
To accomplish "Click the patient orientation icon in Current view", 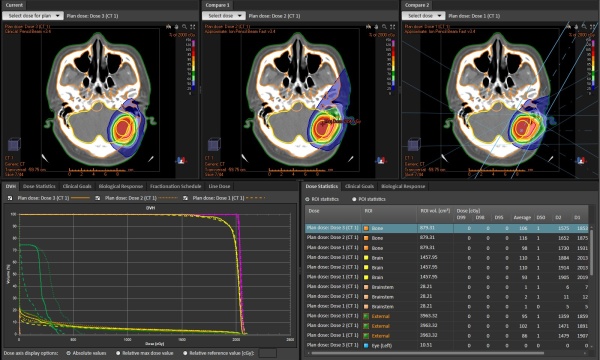I will [181, 160].
